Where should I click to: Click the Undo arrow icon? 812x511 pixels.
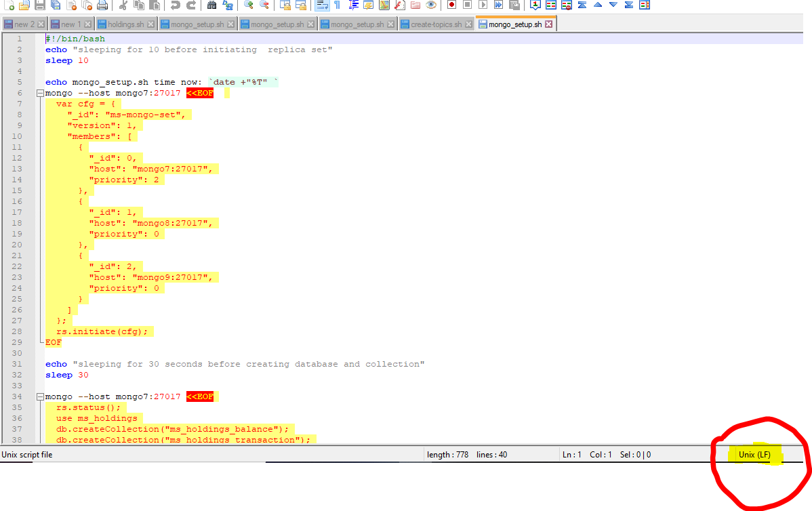point(175,5)
